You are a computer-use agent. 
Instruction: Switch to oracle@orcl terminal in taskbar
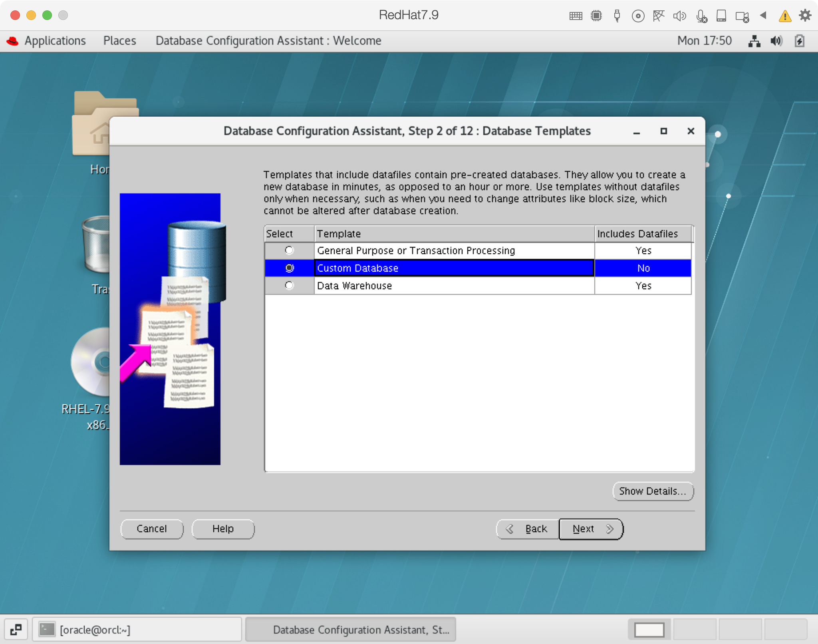pos(137,630)
